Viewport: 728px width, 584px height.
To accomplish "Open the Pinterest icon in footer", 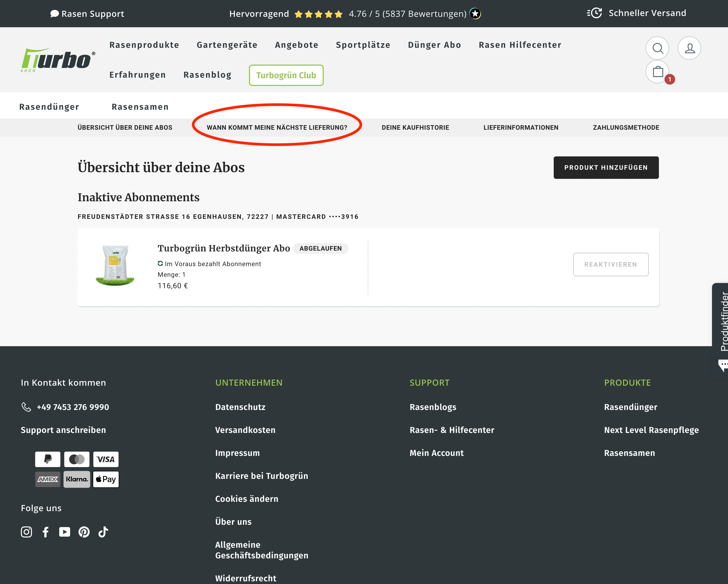I will tap(84, 532).
